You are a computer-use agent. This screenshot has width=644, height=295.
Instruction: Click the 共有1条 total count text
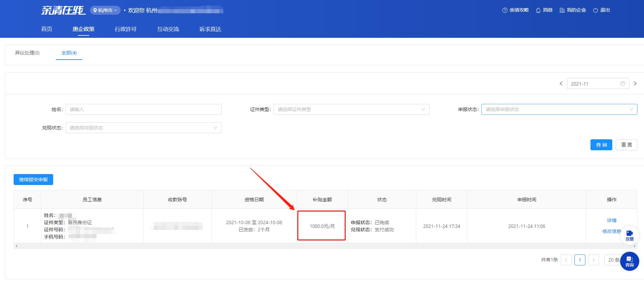coord(549,260)
